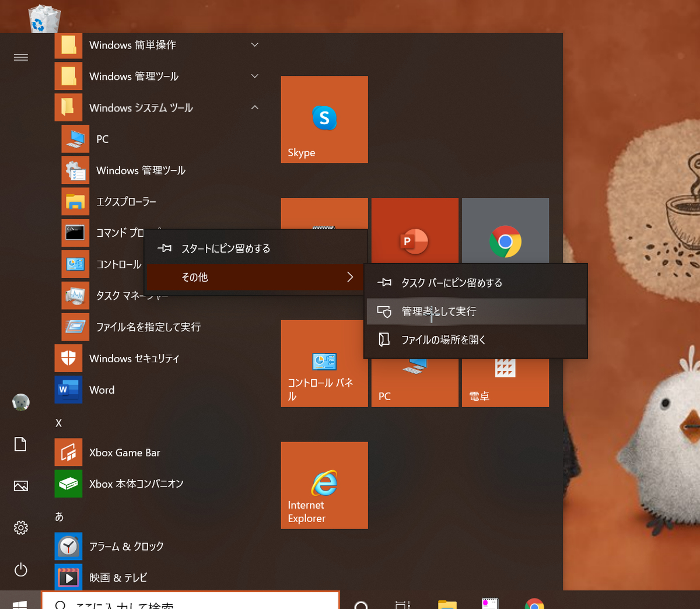Open the PC item icon in app list

coord(75,139)
